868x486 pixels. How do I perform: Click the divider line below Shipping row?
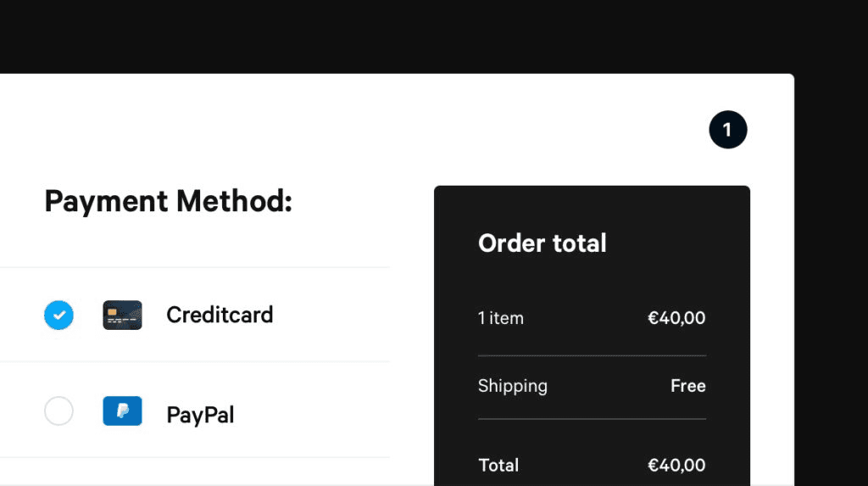coord(593,419)
